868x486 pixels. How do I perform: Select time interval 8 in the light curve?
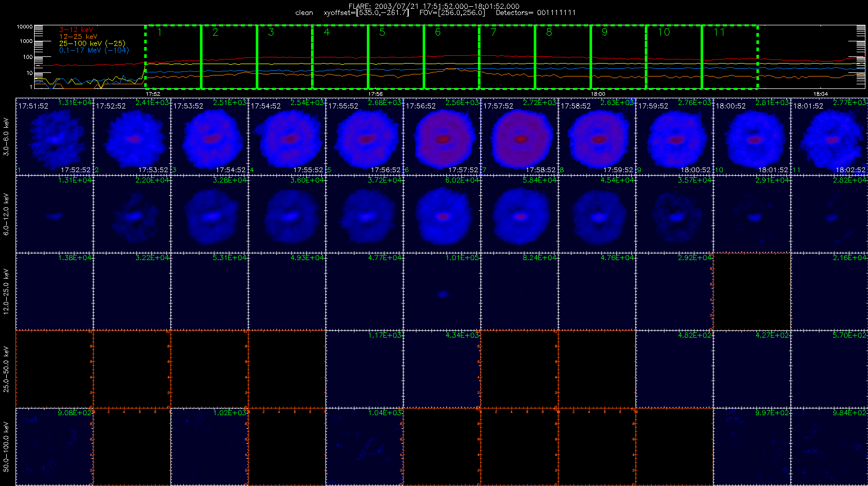click(x=563, y=57)
